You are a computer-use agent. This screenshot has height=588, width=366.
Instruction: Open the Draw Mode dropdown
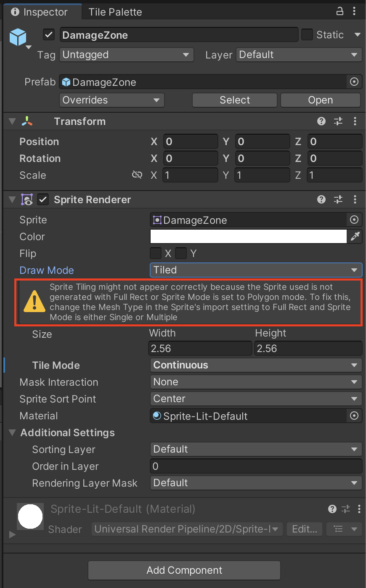click(x=255, y=270)
